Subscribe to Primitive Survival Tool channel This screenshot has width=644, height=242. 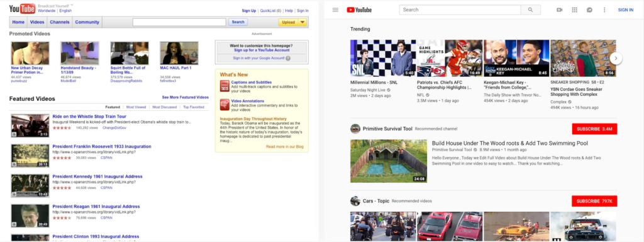pos(594,129)
